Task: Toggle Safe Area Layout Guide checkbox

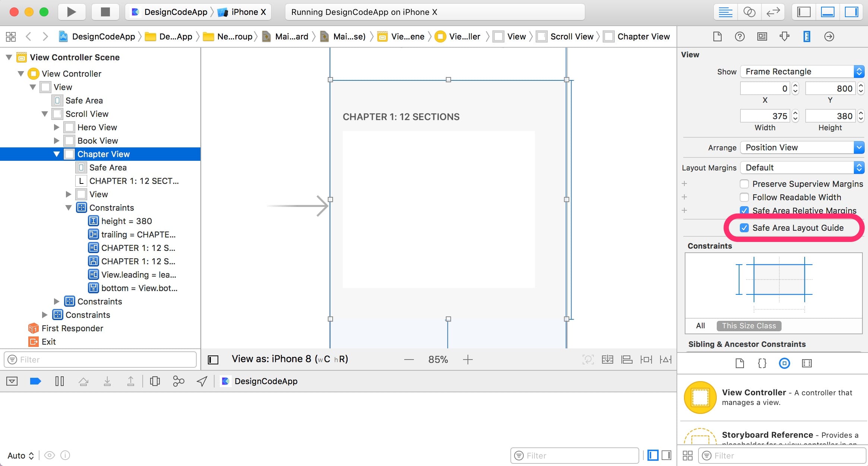Action: pyautogui.click(x=745, y=228)
